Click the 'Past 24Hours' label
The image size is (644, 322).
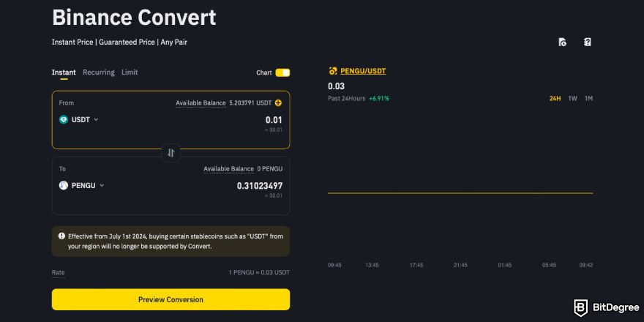click(x=346, y=99)
